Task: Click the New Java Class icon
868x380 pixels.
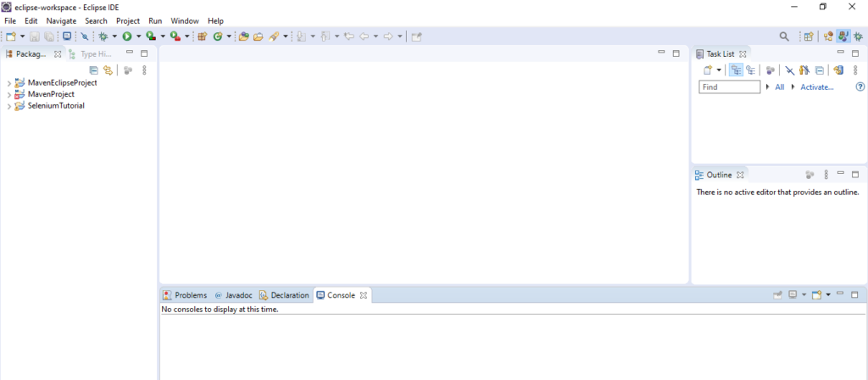Action: pyautogui.click(x=218, y=36)
